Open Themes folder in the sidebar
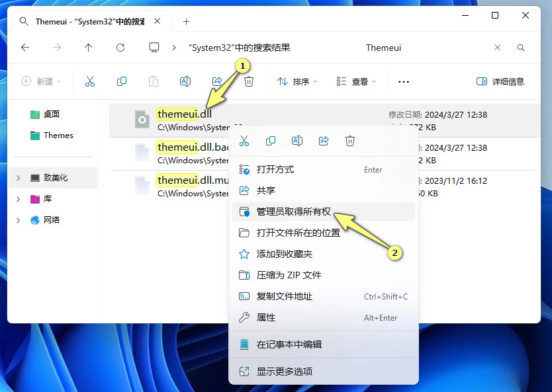 click(x=52, y=136)
